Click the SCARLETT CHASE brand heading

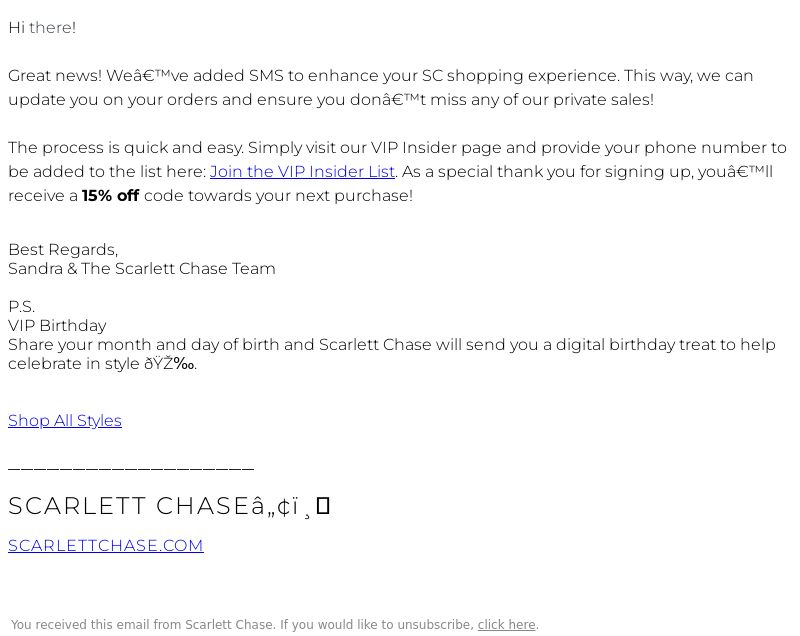point(129,506)
